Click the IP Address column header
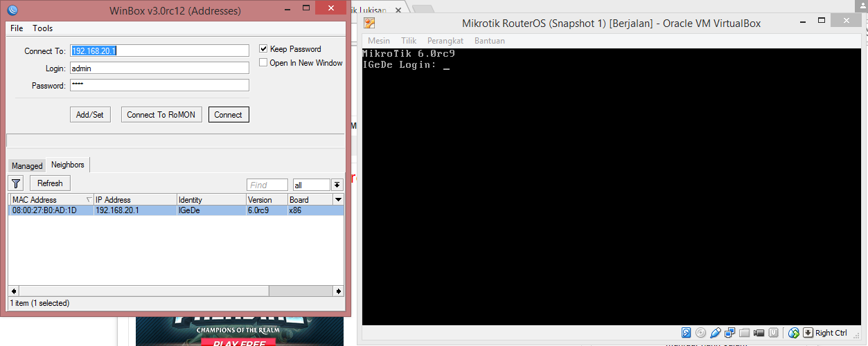This screenshot has width=868, height=346. tap(135, 199)
